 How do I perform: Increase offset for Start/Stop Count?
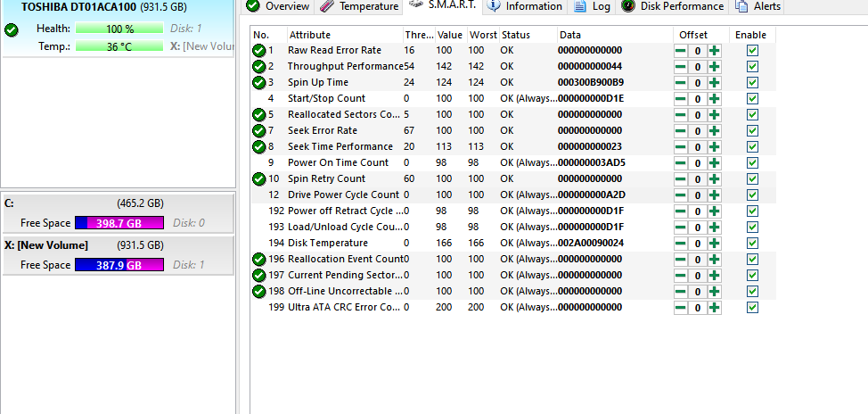[715, 99]
